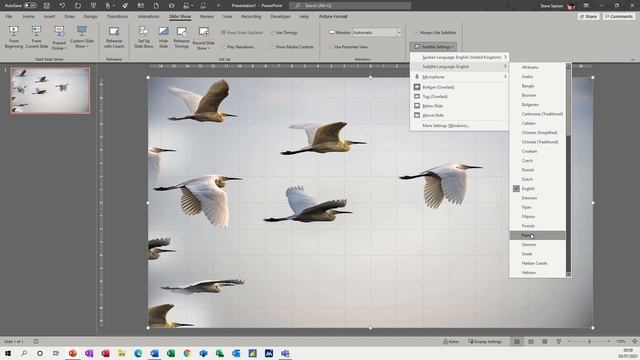Viewport: 640px width, 360px height.
Task: Expand Spoken Language submenu
Action: (x=460, y=57)
